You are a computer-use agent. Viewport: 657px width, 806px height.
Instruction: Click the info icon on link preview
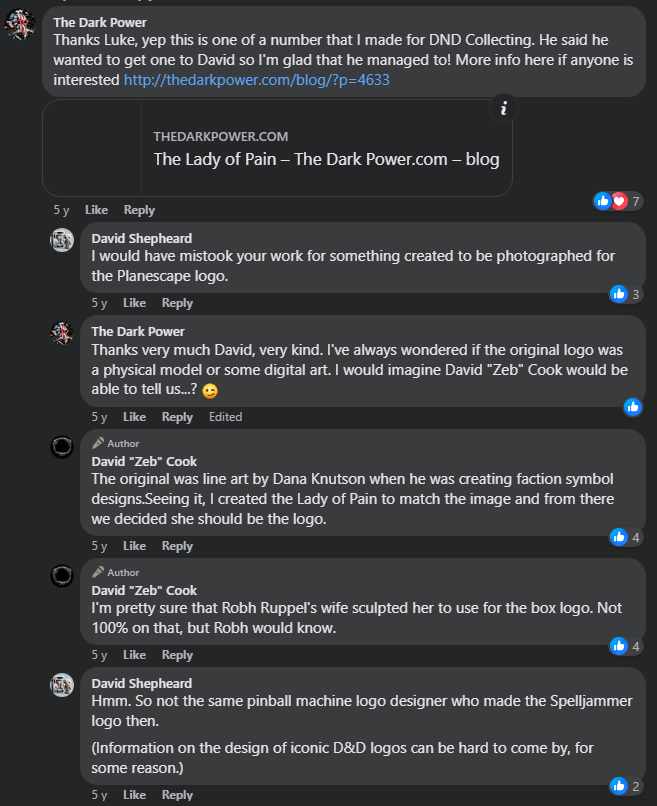point(503,109)
